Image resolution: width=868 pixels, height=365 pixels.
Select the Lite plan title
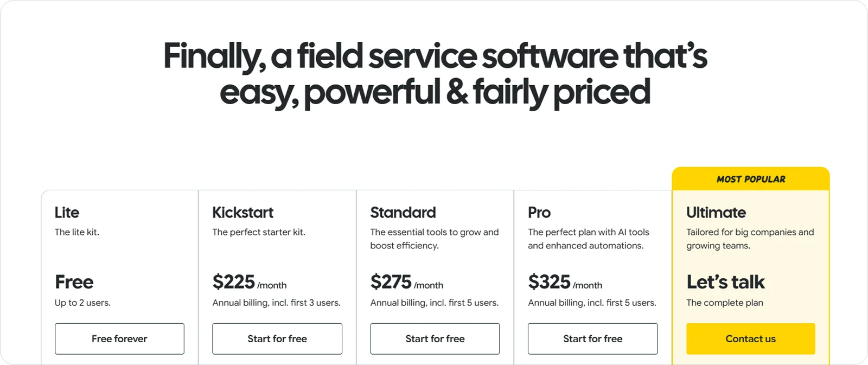pos(67,213)
